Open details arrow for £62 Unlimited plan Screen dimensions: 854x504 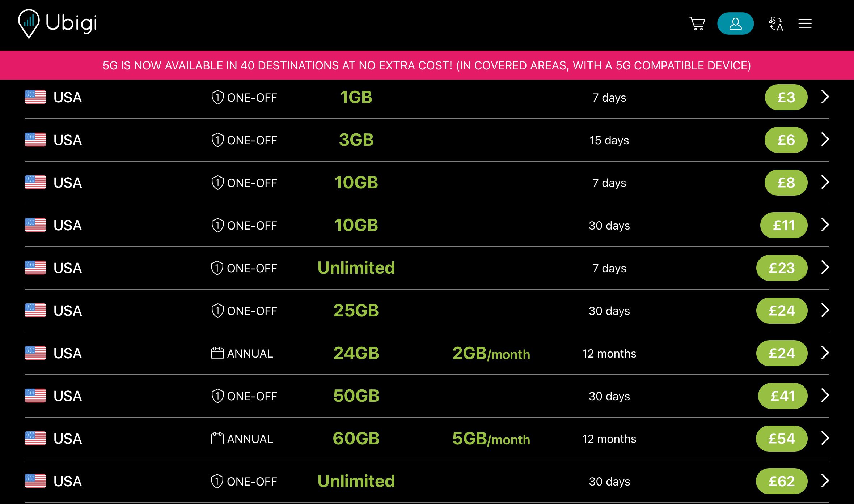pyautogui.click(x=825, y=481)
